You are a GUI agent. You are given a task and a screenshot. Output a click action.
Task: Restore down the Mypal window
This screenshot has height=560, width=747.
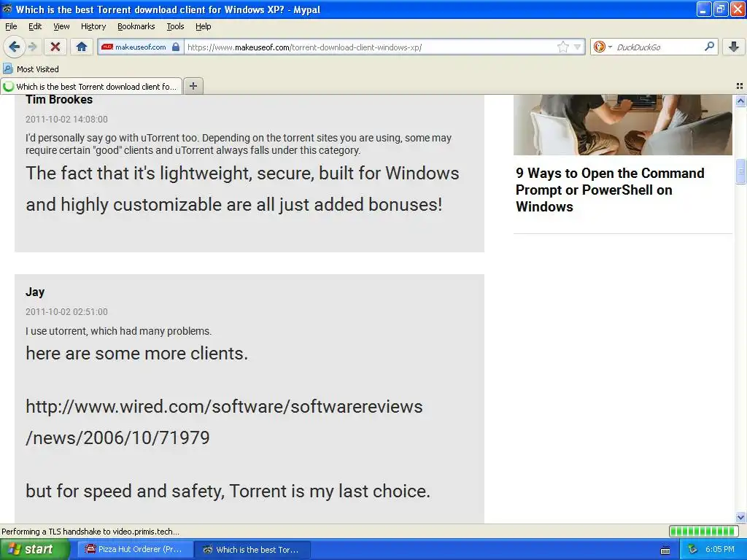pyautogui.click(x=721, y=9)
